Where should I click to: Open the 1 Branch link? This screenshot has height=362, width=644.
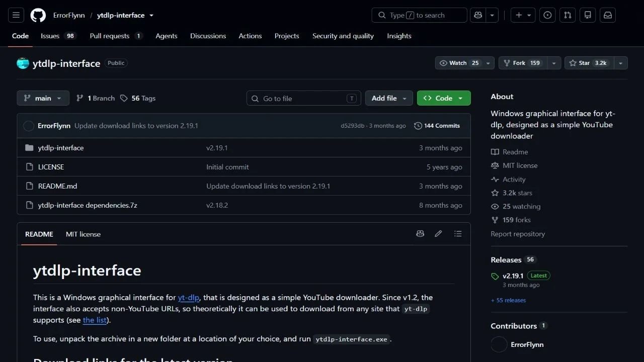click(96, 98)
